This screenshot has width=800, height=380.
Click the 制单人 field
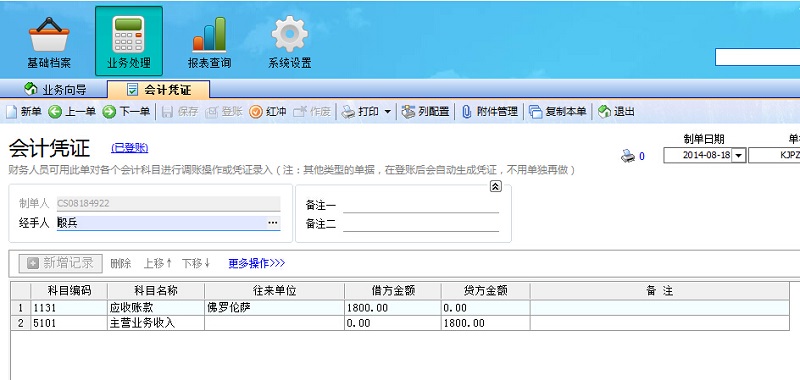click(x=168, y=204)
